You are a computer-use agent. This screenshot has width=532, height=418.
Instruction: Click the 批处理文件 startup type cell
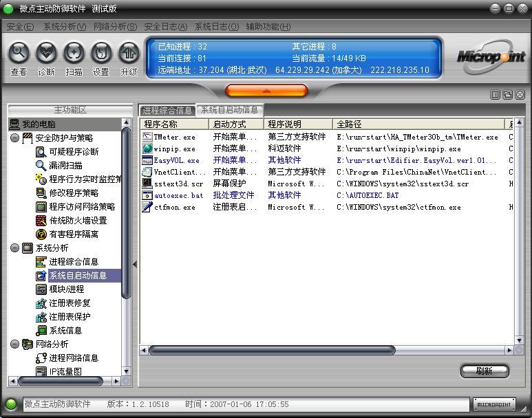(233, 195)
